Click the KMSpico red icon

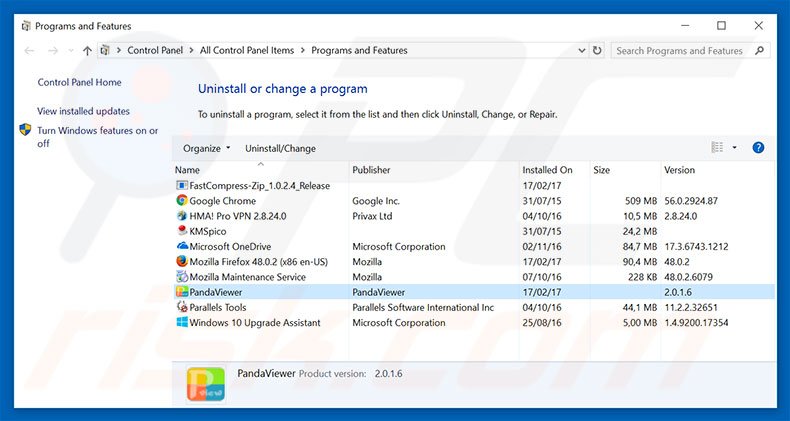[182, 231]
